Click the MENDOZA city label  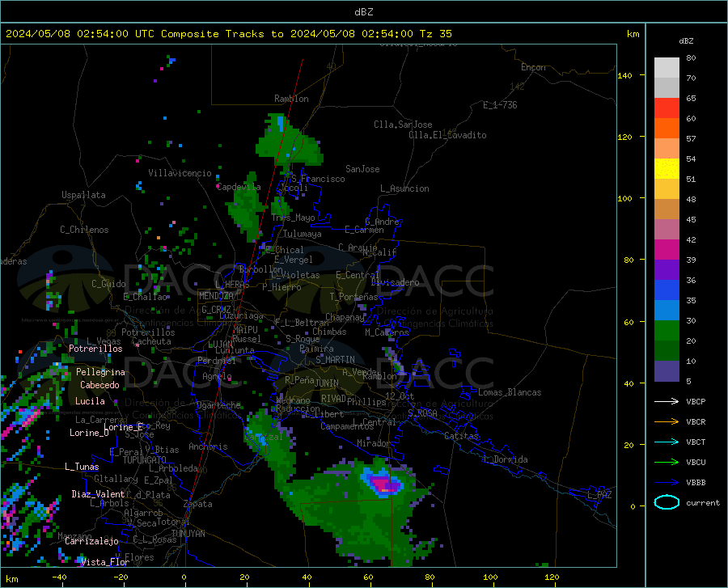[x=216, y=296]
